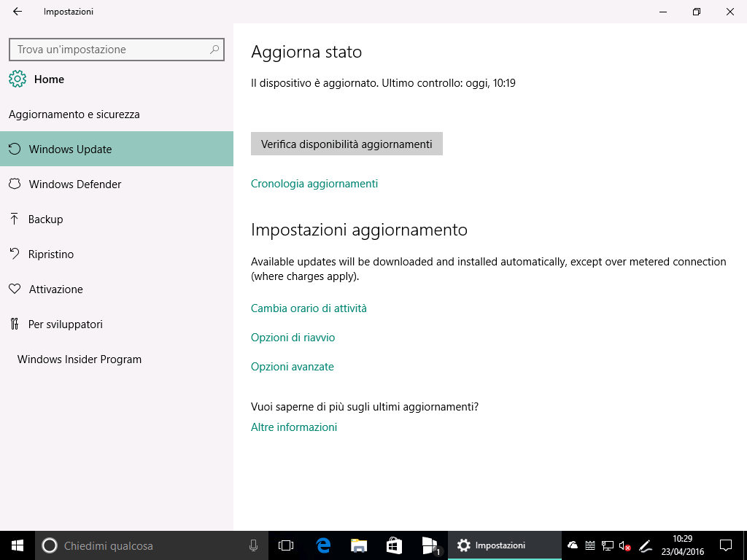747x560 pixels.
Task: Open Windows Ink Workspace pen icon
Action: tap(645, 545)
